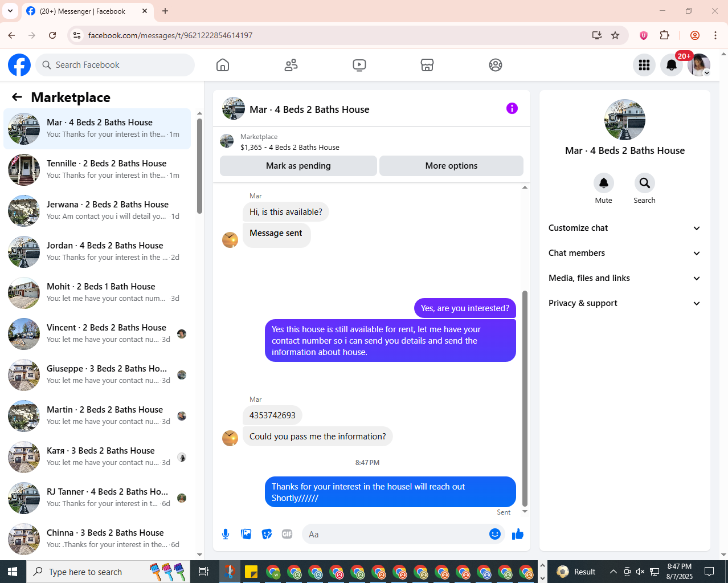Expand Privacy & support section
Image resolution: width=728 pixels, height=583 pixels.
point(625,303)
